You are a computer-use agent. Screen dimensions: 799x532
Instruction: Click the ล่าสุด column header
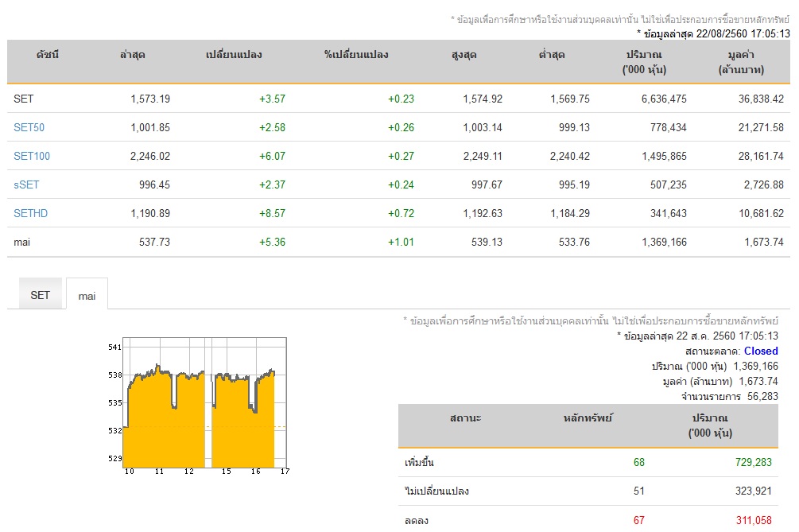tap(133, 55)
